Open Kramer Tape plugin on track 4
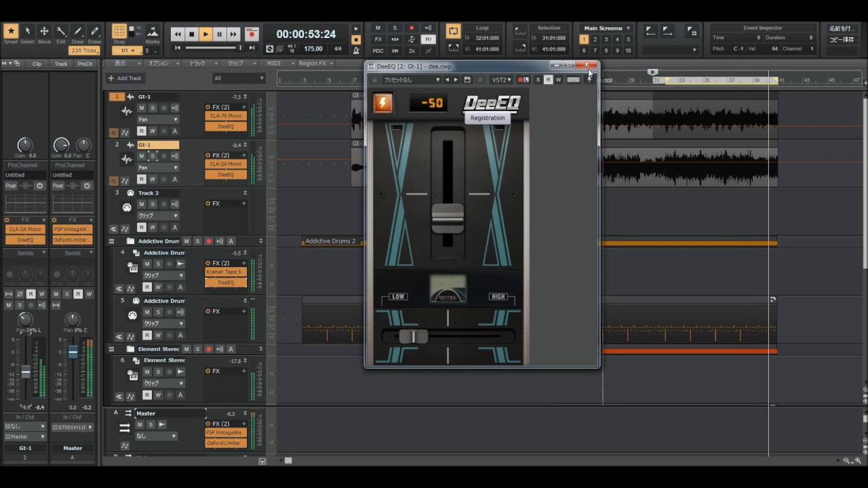This screenshot has height=488, width=868. [x=226, y=272]
